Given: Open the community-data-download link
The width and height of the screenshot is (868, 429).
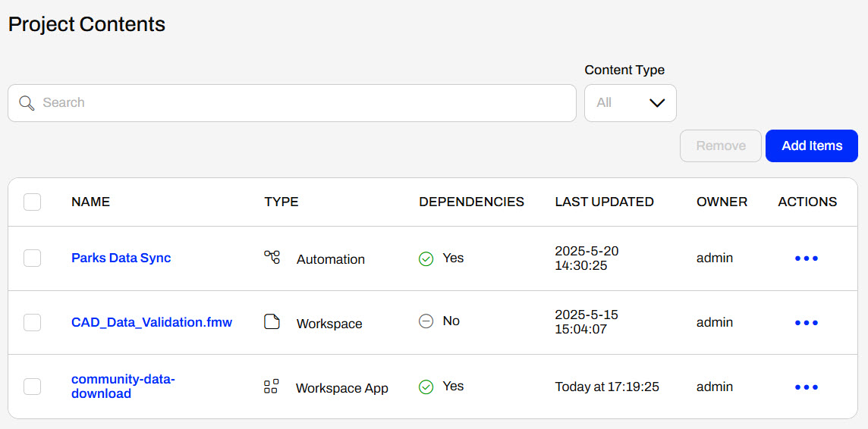Looking at the screenshot, I should (x=124, y=387).
